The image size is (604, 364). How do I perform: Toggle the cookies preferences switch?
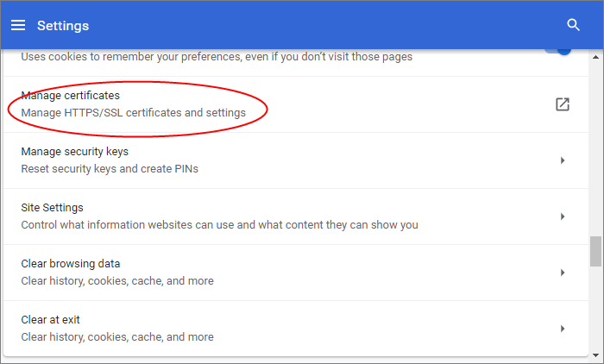click(558, 51)
